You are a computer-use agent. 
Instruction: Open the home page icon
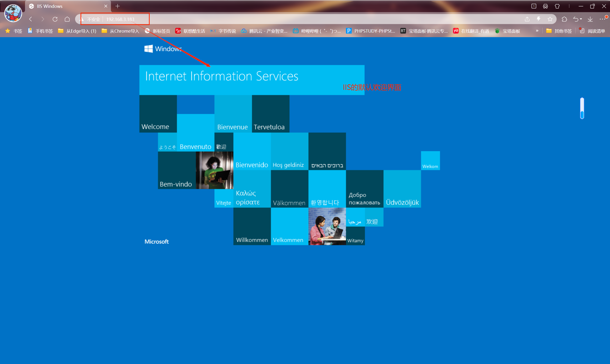[67, 19]
